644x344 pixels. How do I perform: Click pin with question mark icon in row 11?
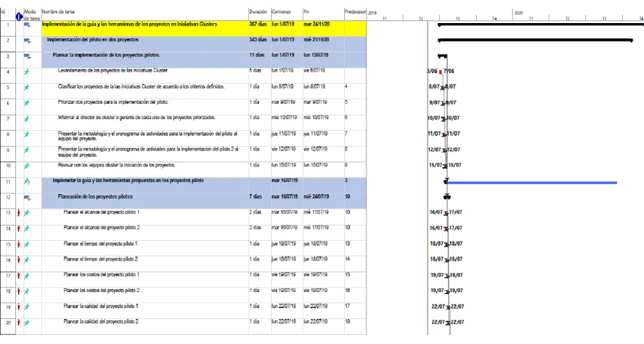click(27, 181)
